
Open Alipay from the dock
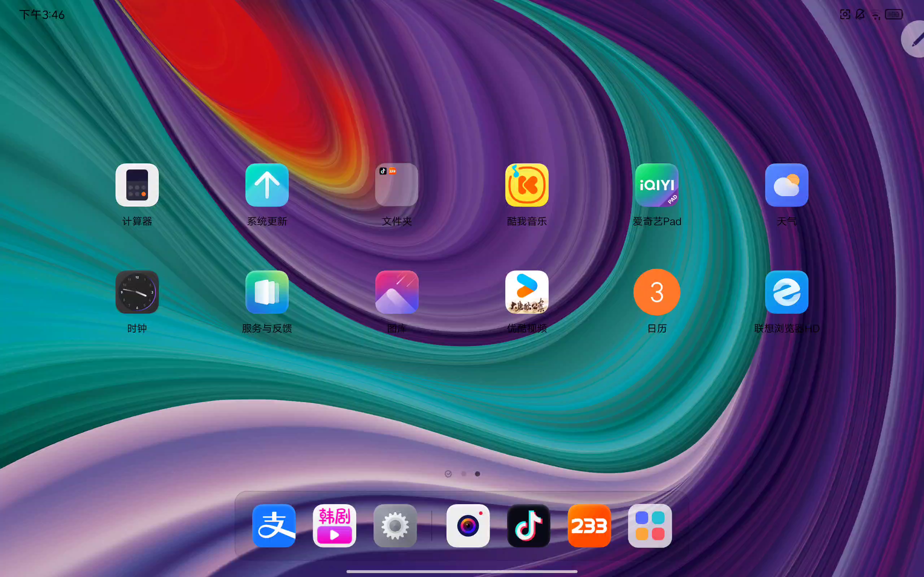274,525
